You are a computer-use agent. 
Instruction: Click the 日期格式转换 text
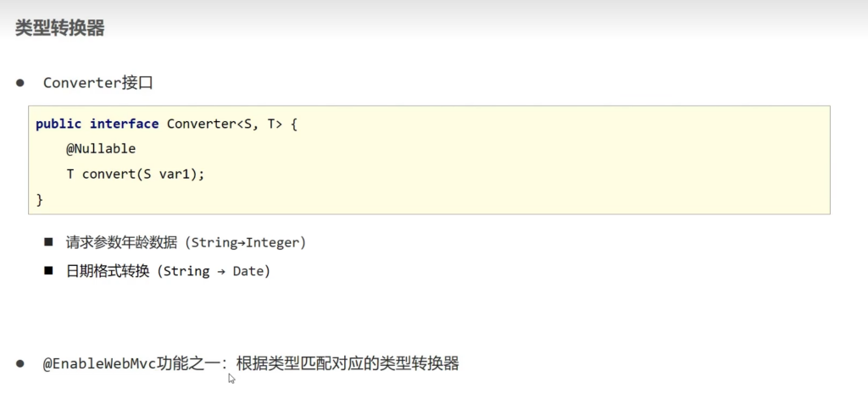(x=108, y=272)
